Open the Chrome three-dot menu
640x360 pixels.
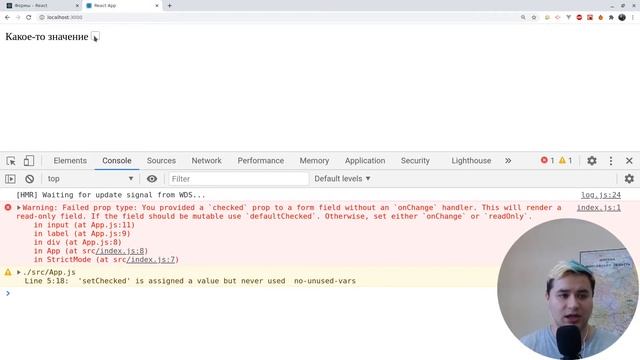633,18
